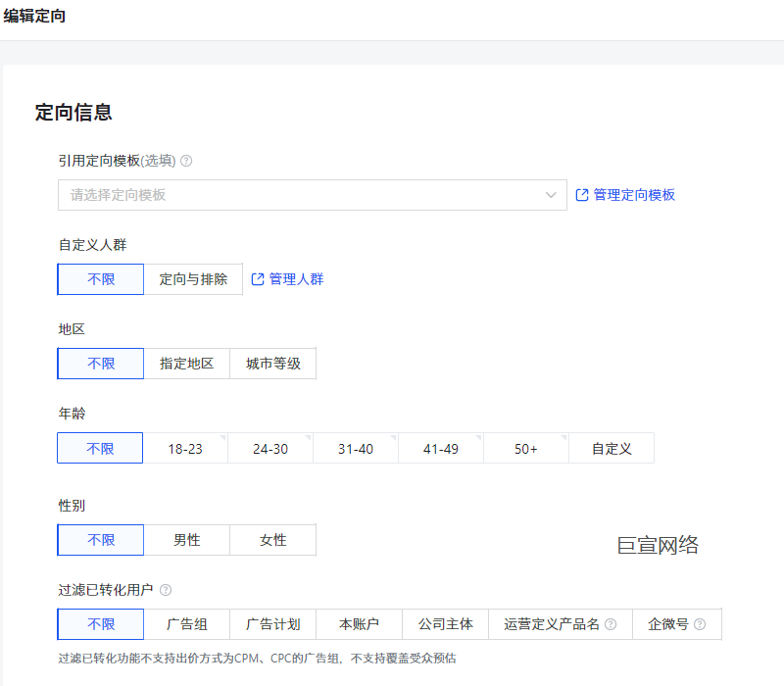This screenshot has width=784, height=686.
Task: Click the help icon beside 过滤已转化用户
Action: pos(166,590)
